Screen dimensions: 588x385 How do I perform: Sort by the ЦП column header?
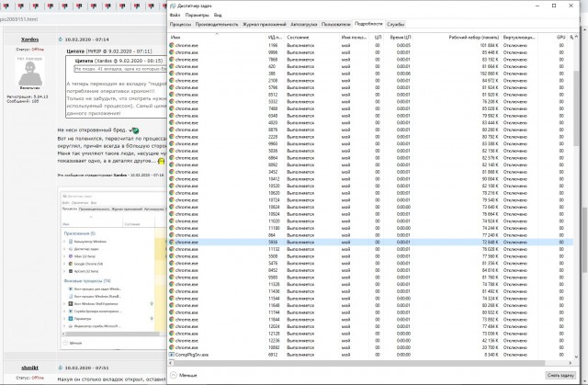point(378,38)
